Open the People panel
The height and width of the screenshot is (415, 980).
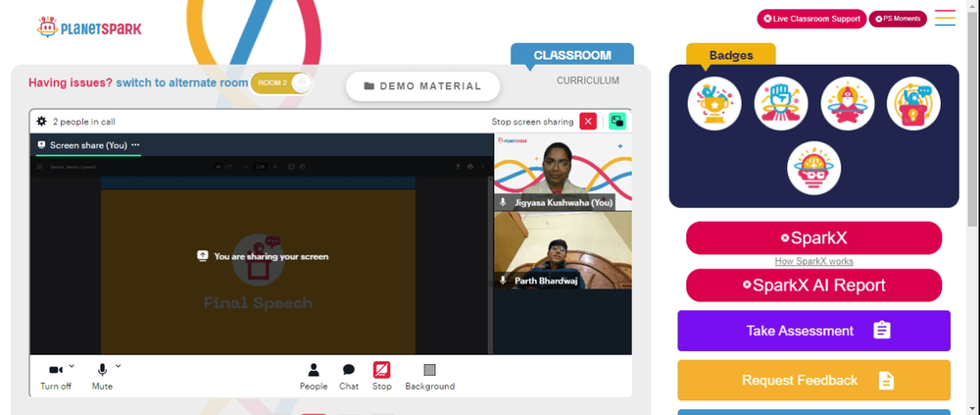coord(314,377)
